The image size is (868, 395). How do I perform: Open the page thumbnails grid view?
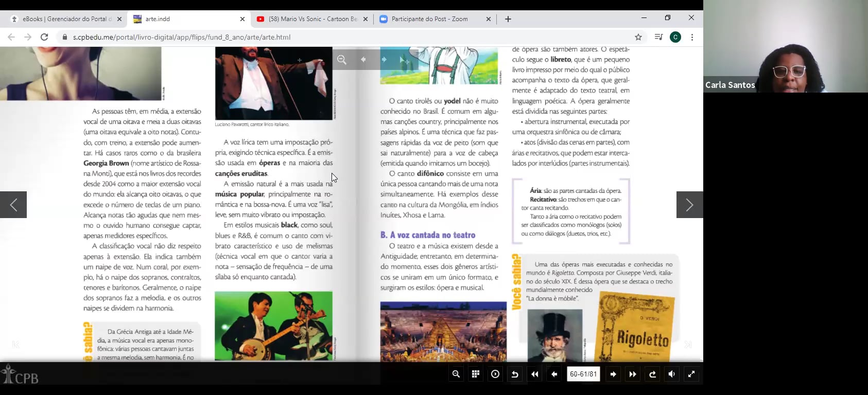476,374
